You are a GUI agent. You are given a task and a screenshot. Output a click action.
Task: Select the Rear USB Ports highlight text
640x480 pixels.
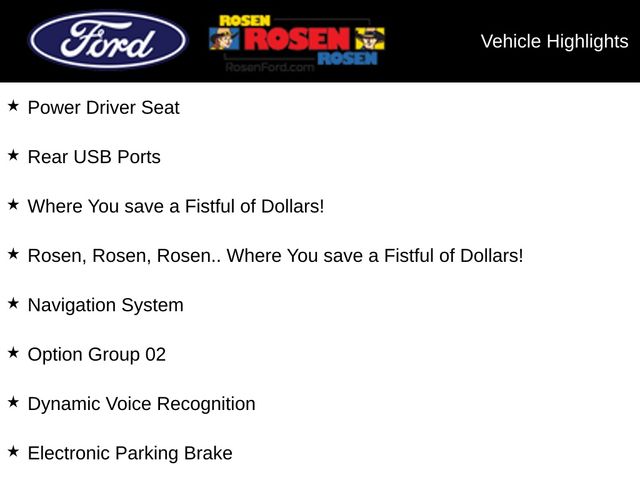[x=94, y=157]
